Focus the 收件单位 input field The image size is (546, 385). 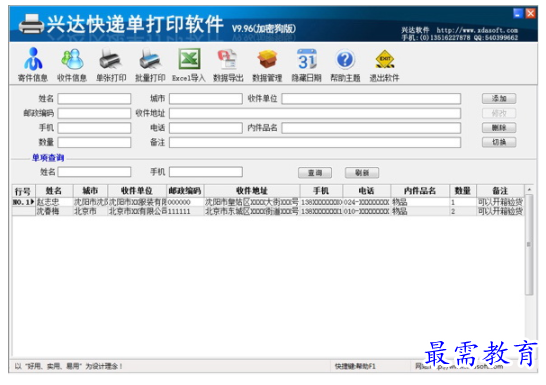pos(371,99)
